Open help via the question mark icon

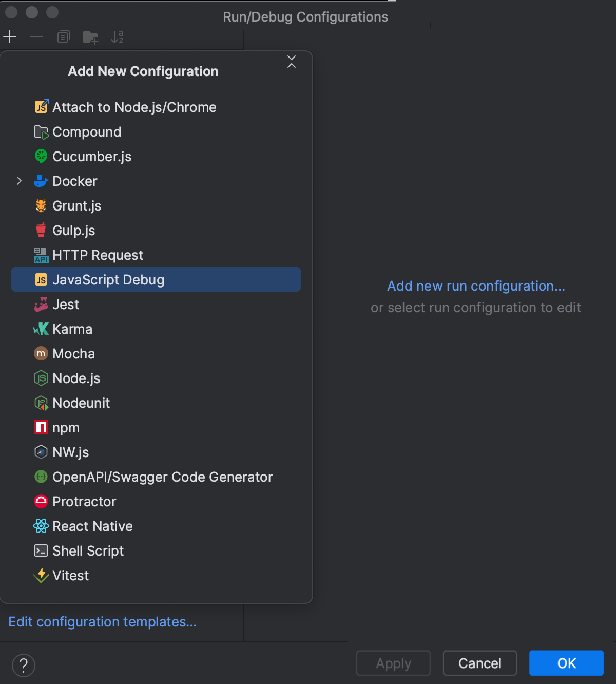23,665
